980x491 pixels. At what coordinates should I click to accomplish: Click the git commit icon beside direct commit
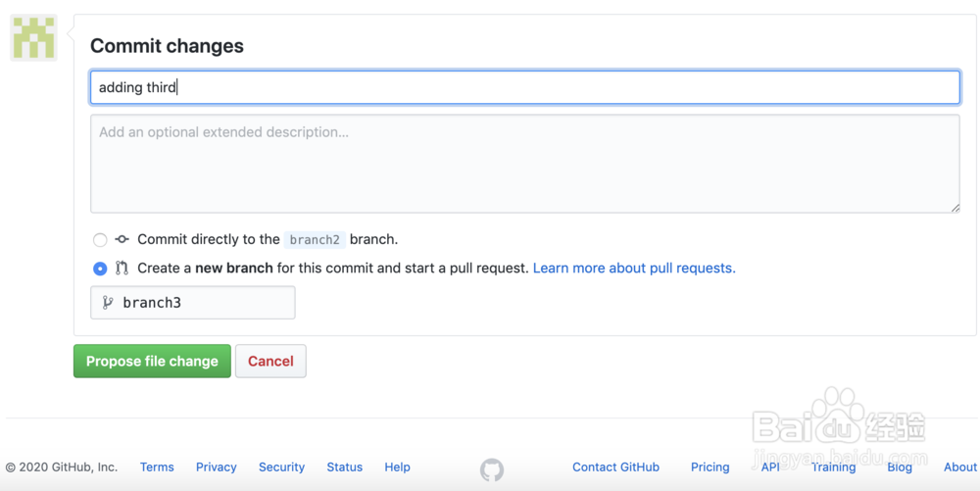click(x=122, y=239)
